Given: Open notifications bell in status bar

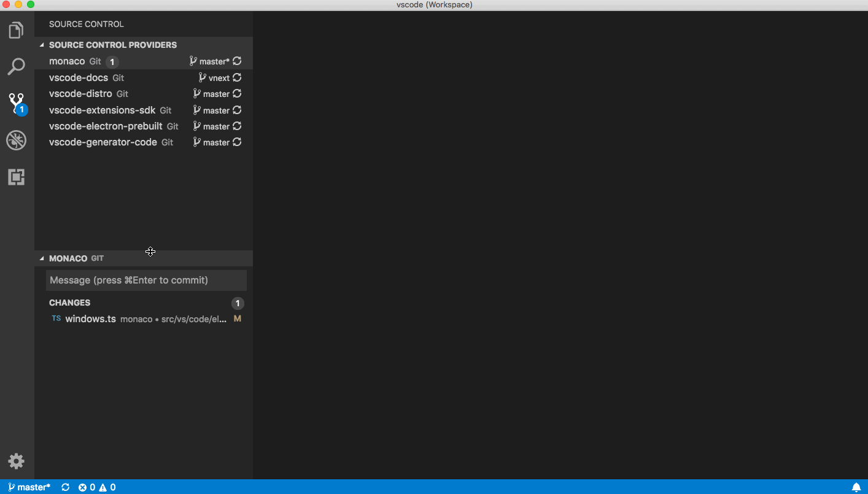Looking at the screenshot, I should click(x=856, y=487).
